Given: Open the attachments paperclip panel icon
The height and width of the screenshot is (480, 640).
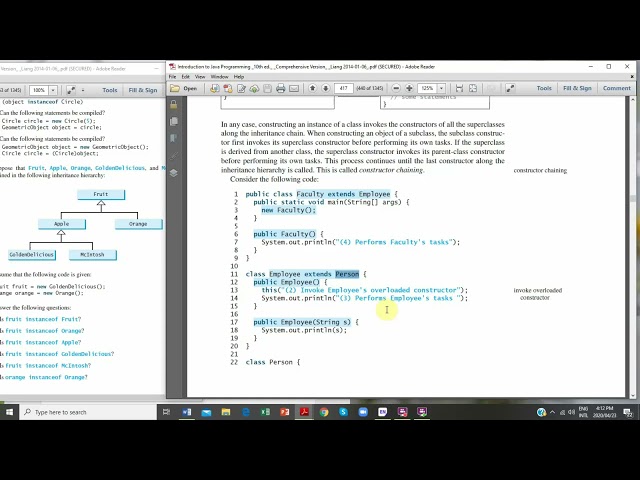Looking at the screenshot, I should click(173, 156).
